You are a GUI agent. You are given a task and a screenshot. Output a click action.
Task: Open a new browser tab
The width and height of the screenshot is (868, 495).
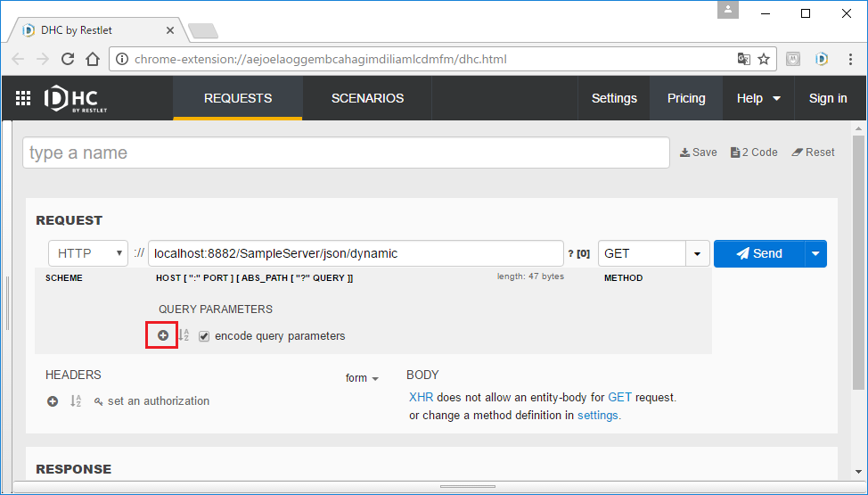tap(203, 31)
